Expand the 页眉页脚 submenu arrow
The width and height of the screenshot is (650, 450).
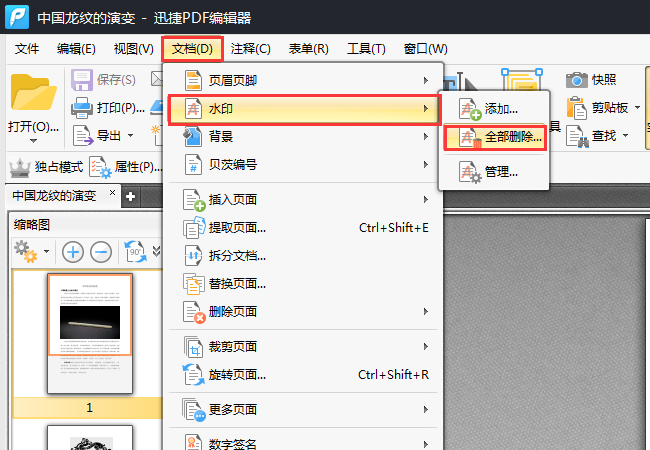coord(426,80)
